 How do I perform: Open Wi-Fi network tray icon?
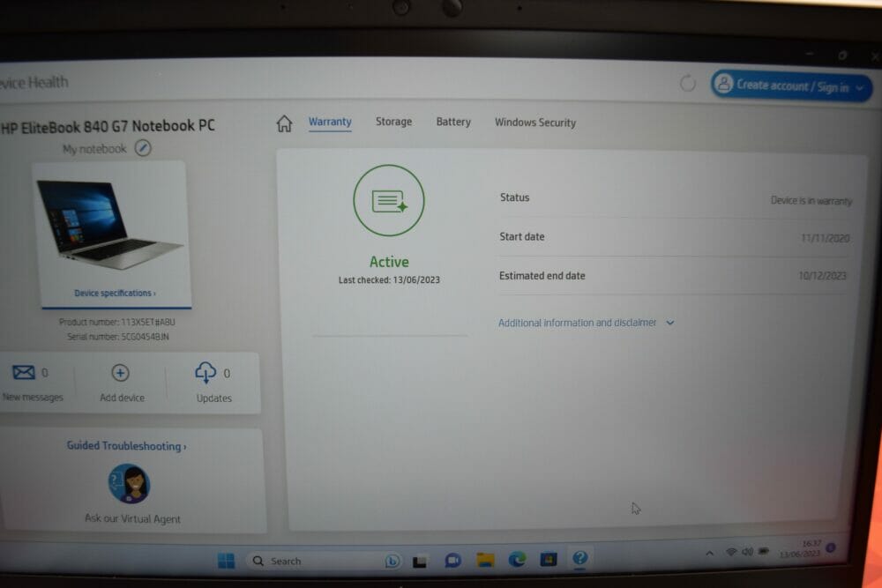[730, 552]
